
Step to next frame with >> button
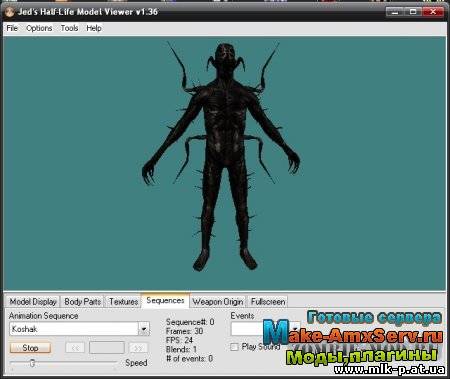(x=138, y=348)
